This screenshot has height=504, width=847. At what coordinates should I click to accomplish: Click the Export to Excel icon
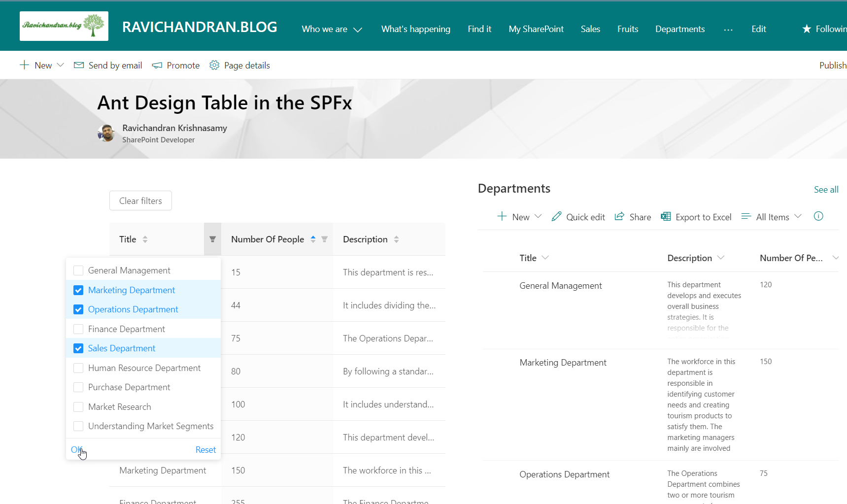click(x=666, y=217)
